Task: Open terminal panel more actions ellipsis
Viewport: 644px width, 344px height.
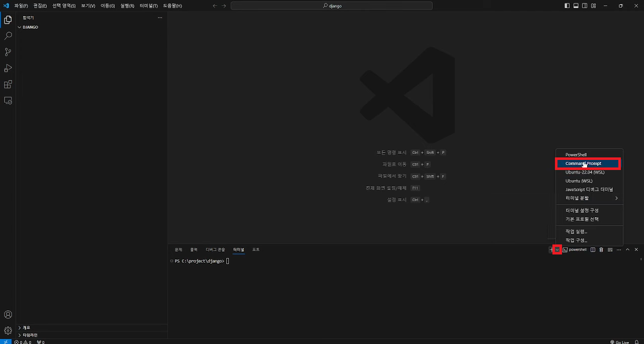Action: click(618, 249)
